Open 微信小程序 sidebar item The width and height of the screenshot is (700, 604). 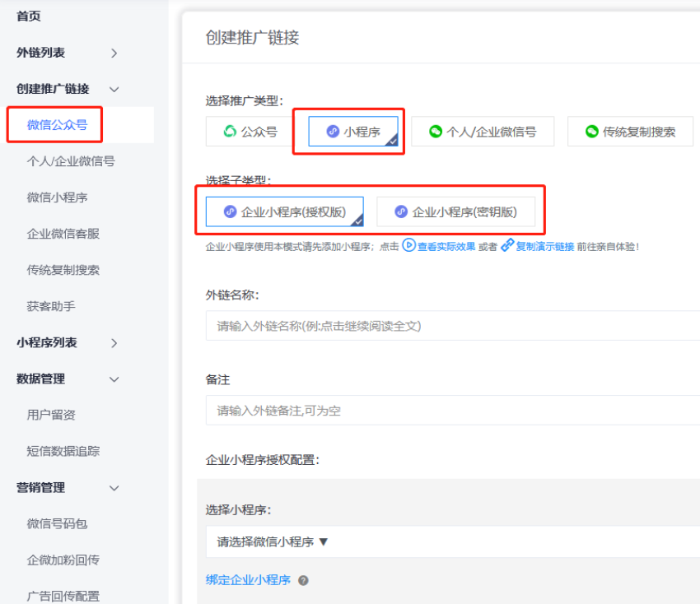click(57, 197)
